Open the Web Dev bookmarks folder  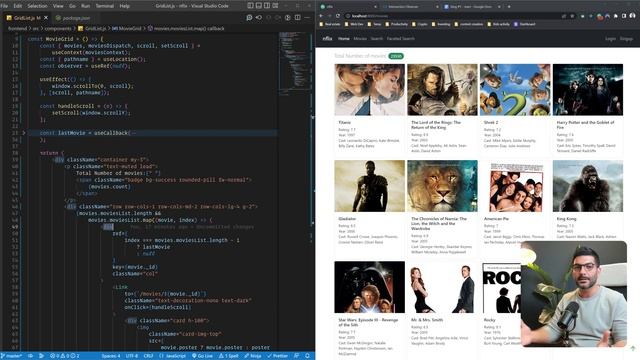click(x=354, y=24)
